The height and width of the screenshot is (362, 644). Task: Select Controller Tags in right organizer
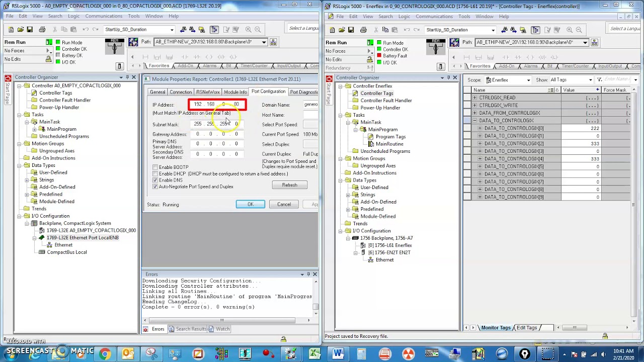(376, 94)
